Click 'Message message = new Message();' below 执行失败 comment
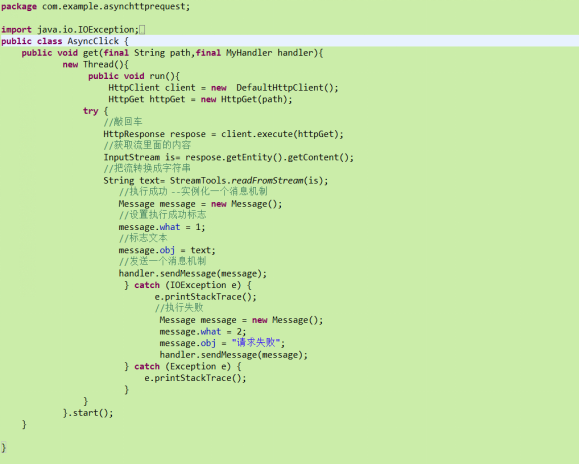The width and height of the screenshot is (580, 465). 241,320
